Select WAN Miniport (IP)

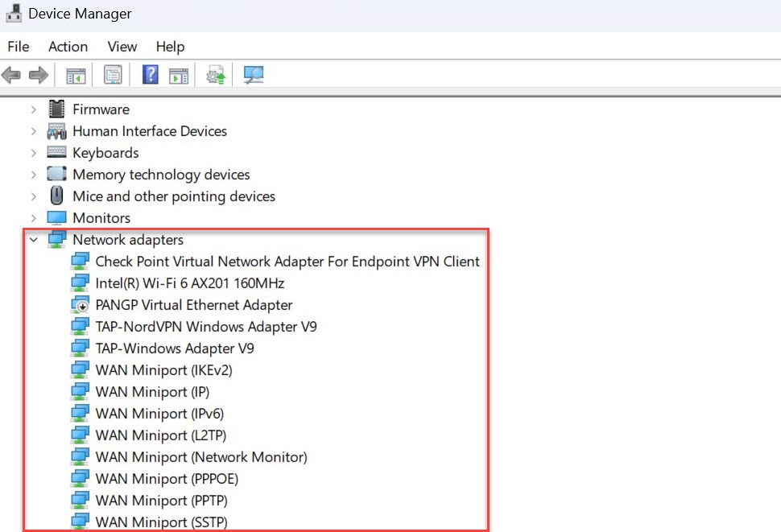coord(152,392)
